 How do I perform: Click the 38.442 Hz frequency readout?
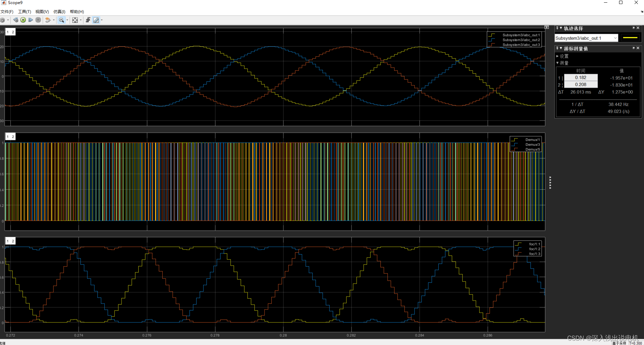click(618, 105)
